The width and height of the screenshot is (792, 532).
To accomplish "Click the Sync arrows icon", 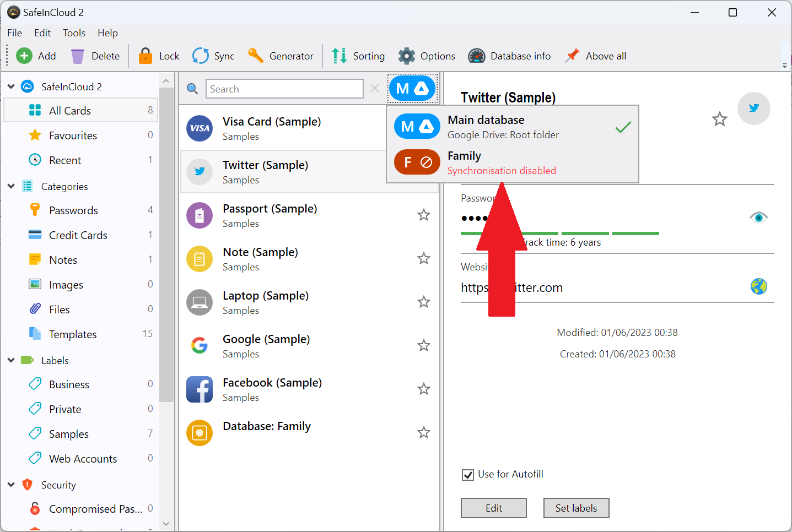I will coord(201,56).
